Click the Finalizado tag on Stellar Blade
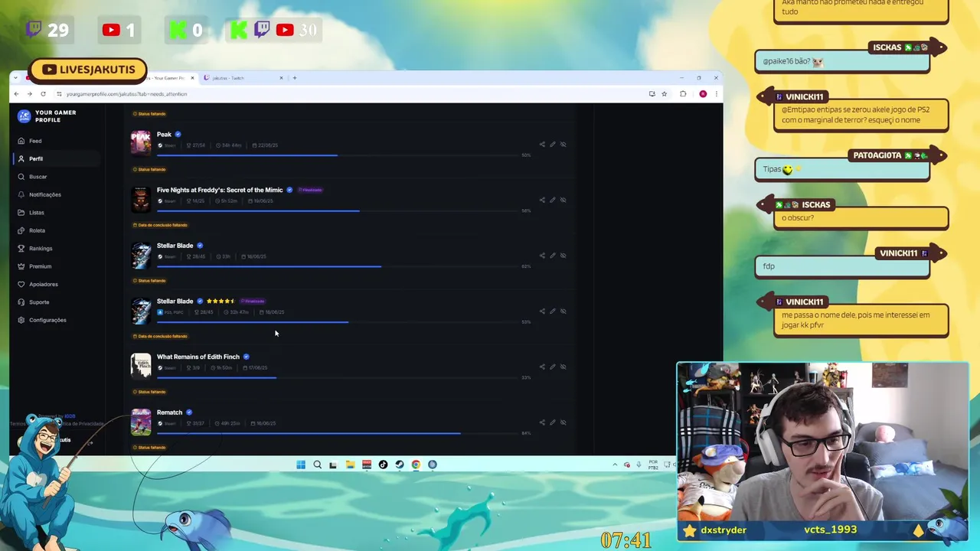The width and height of the screenshot is (980, 551). [x=253, y=302]
